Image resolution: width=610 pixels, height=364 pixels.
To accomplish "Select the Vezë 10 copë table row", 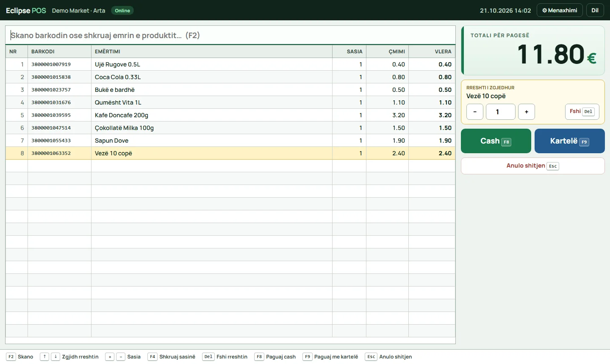I will click(230, 153).
